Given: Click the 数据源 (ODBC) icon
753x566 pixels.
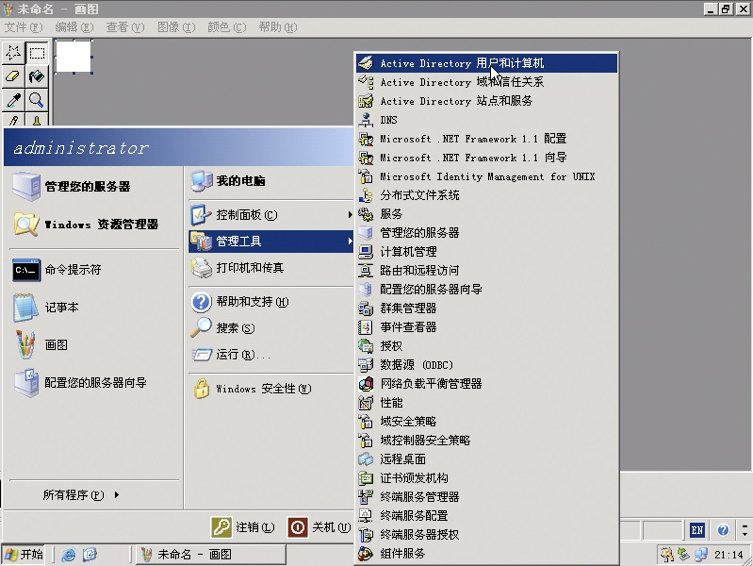Looking at the screenshot, I should [365, 365].
